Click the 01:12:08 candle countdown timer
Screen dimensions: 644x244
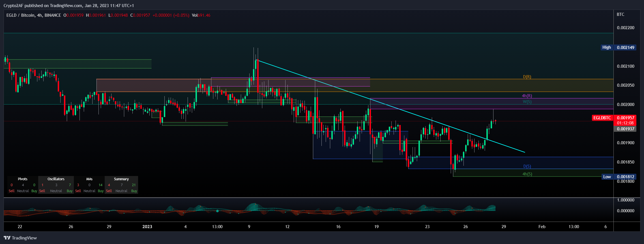(x=625, y=123)
